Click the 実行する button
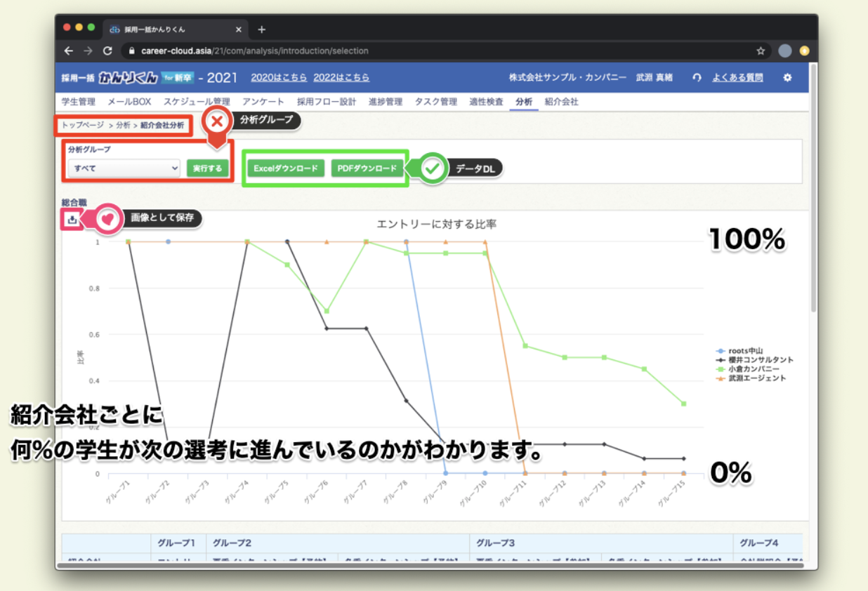868x591 pixels. [207, 168]
